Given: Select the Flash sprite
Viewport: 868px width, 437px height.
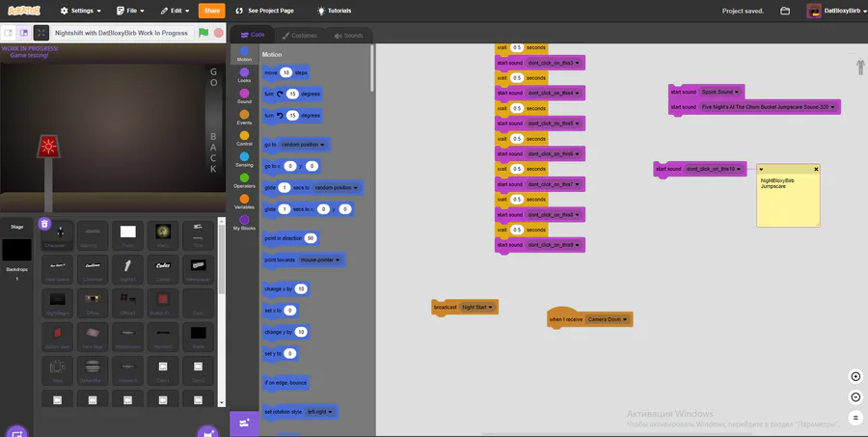Looking at the screenshot, I should pyautogui.click(x=128, y=235).
